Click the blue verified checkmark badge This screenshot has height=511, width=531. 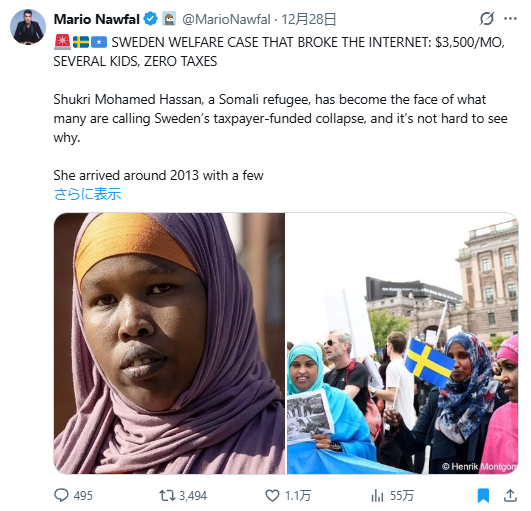tap(150, 19)
